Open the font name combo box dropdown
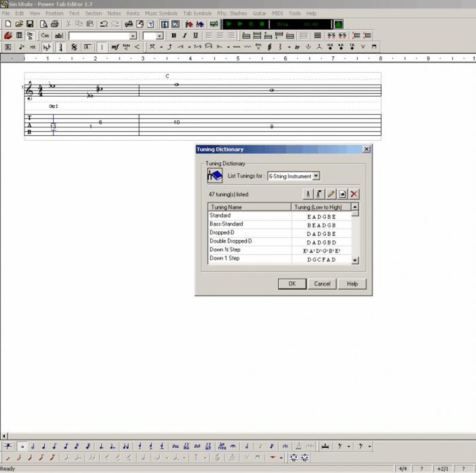 [x=133, y=36]
